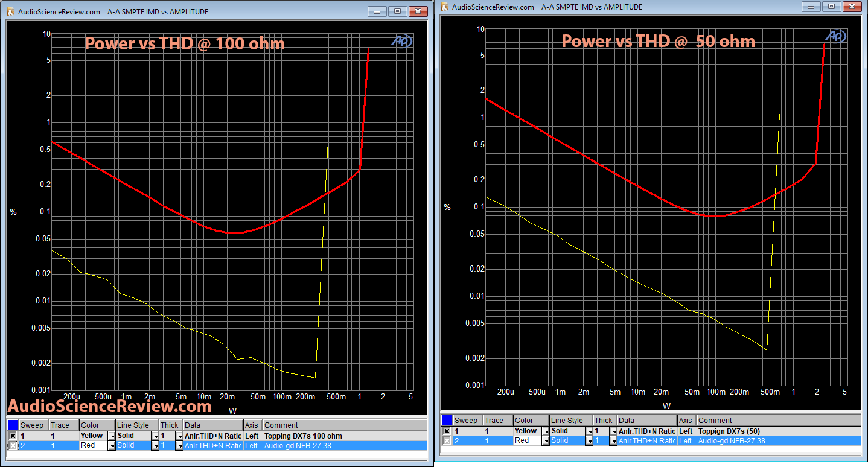The image size is (868, 467).
Task: Click the W axis label on the 100 ohm graph
Action: point(232,411)
